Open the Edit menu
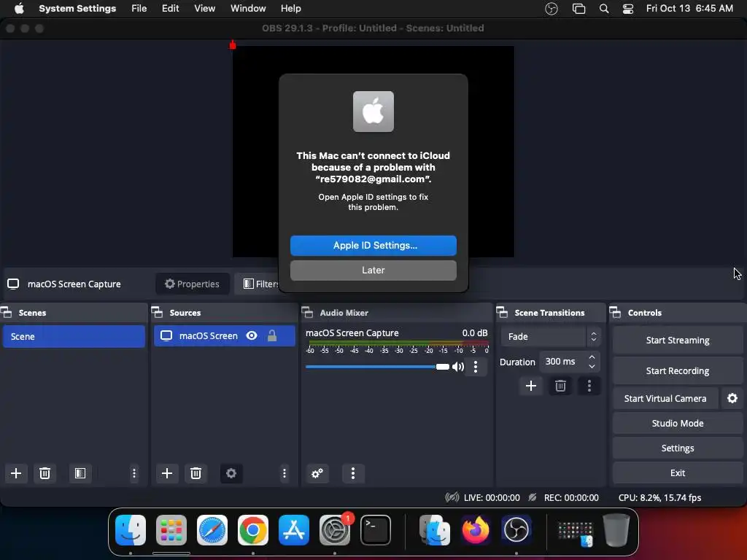Viewport: 747px width, 560px height. (x=170, y=9)
